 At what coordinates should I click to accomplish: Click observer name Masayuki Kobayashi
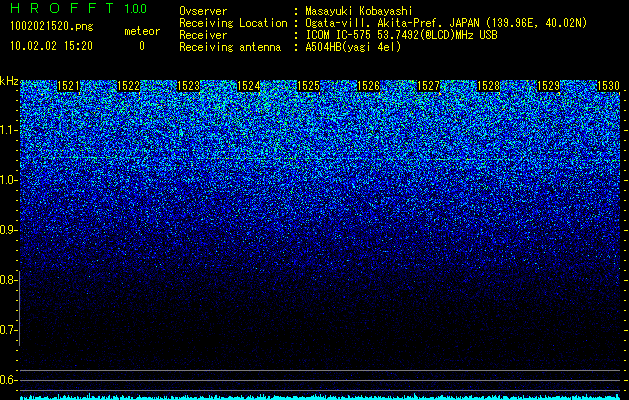pos(359,11)
